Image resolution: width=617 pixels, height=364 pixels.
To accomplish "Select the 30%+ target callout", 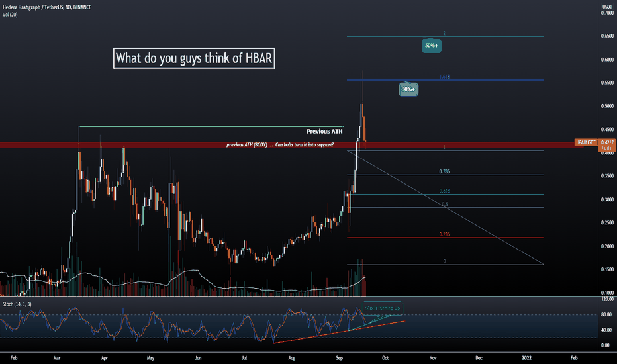I will (408, 89).
